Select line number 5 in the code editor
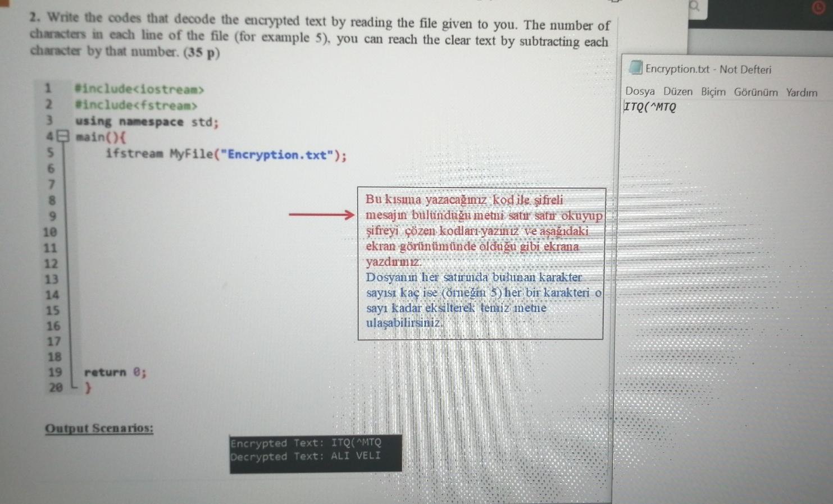The width and height of the screenshot is (833, 504). point(50,152)
